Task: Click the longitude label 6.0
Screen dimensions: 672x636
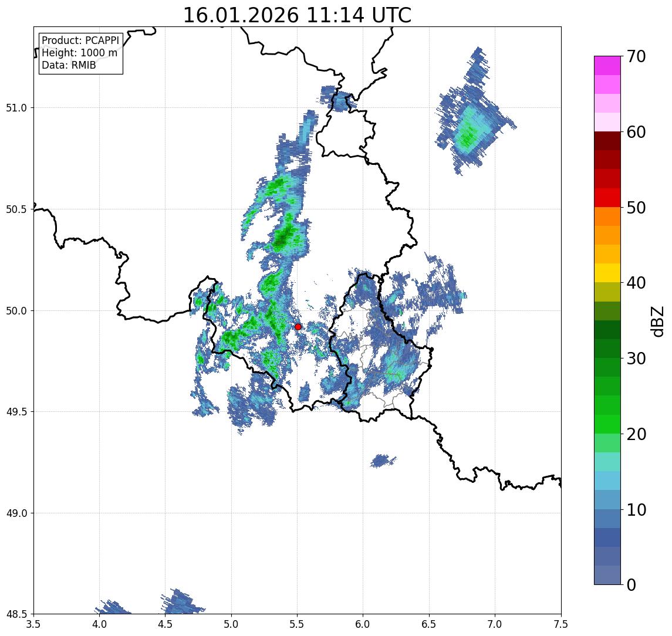Action: click(x=363, y=624)
